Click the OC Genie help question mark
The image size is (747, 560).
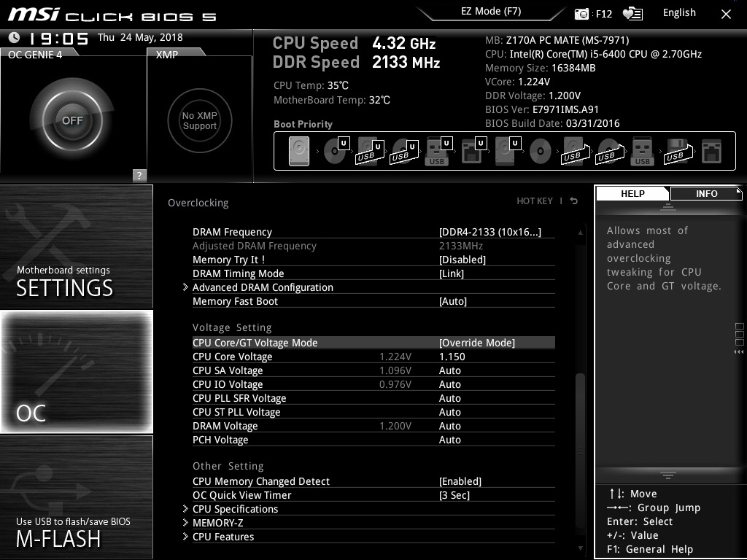[x=139, y=175]
